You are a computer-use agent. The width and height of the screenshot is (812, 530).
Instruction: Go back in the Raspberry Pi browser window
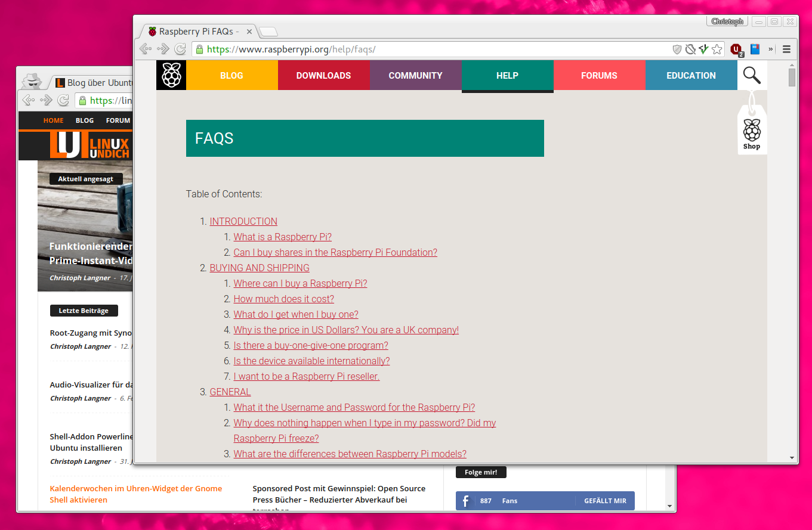145,49
